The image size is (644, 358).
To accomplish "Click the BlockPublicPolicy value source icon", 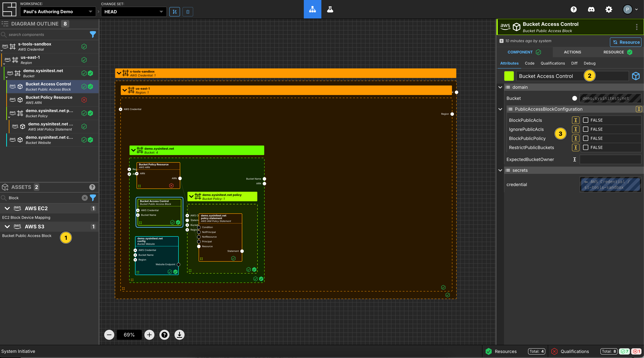I will tap(575, 138).
